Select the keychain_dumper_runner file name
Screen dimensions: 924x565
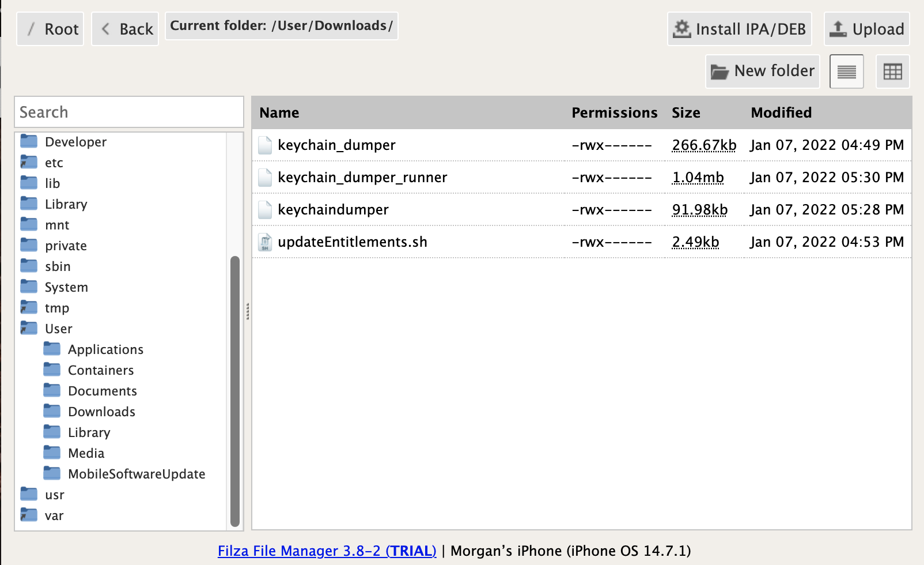pos(362,178)
